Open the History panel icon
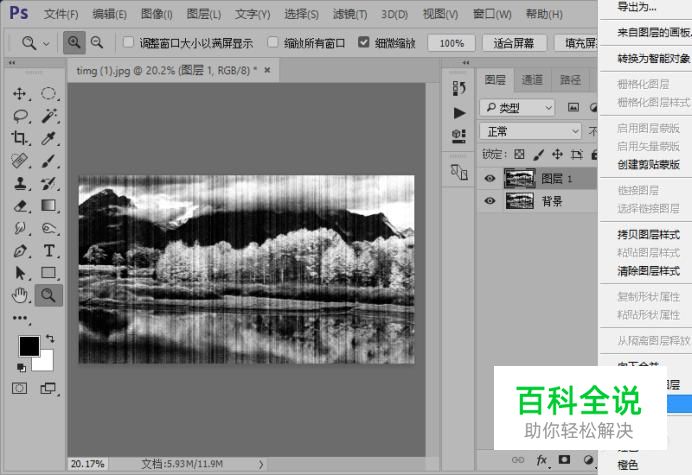This screenshot has height=475, width=692. pos(459,88)
